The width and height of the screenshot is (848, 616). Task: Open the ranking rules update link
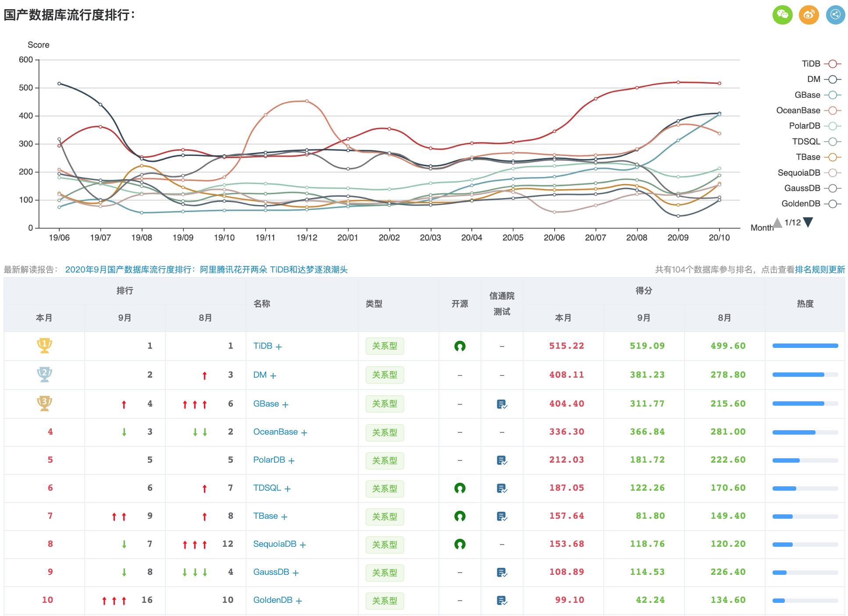click(x=819, y=269)
